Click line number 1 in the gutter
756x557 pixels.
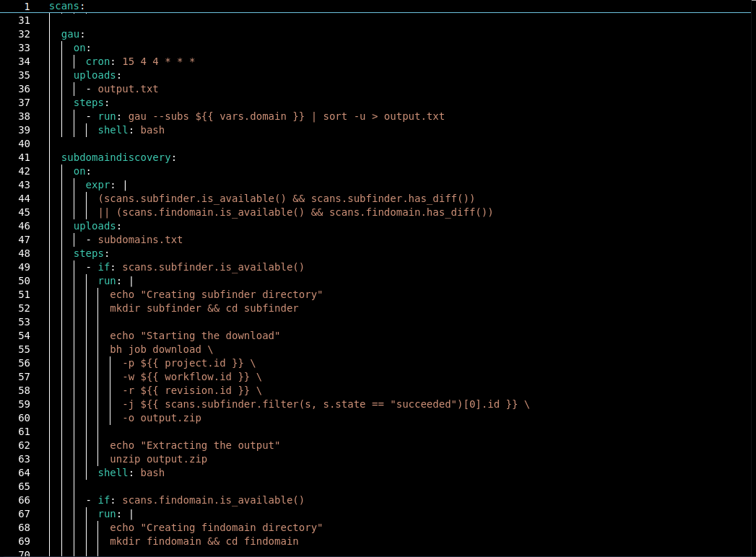click(27, 6)
